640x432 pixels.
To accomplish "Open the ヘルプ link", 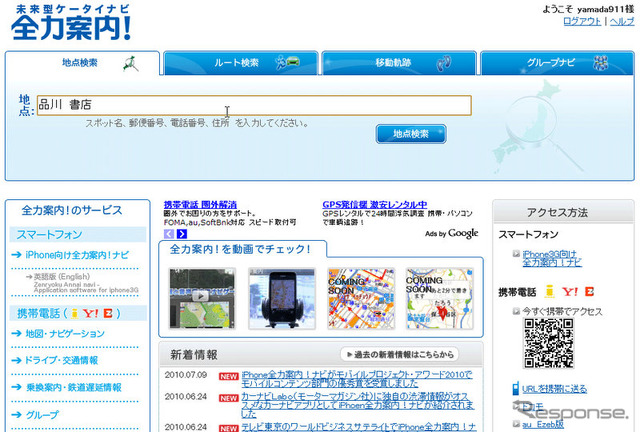I will click(622, 21).
